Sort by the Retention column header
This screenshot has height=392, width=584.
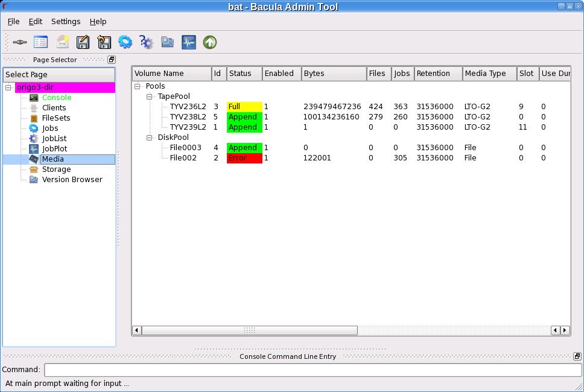click(x=438, y=74)
